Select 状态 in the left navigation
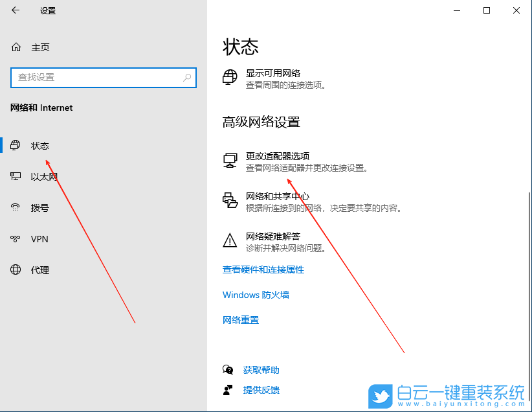Viewport: 532px width, 412px height. (39, 145)
